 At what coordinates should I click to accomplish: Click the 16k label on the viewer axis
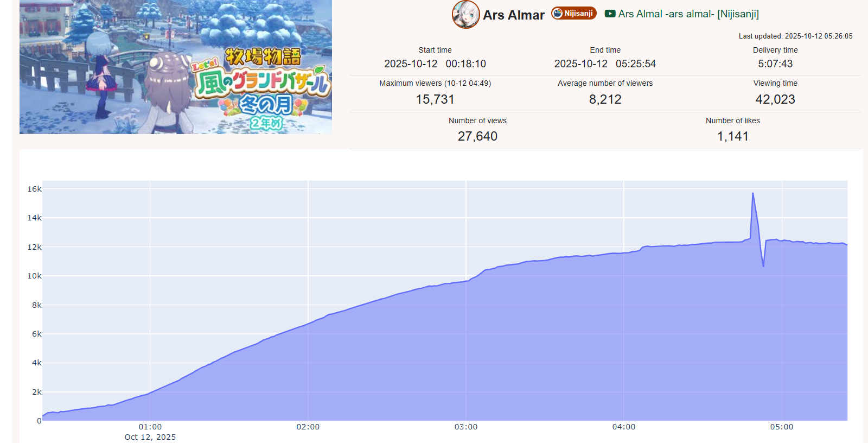[35, 189]
